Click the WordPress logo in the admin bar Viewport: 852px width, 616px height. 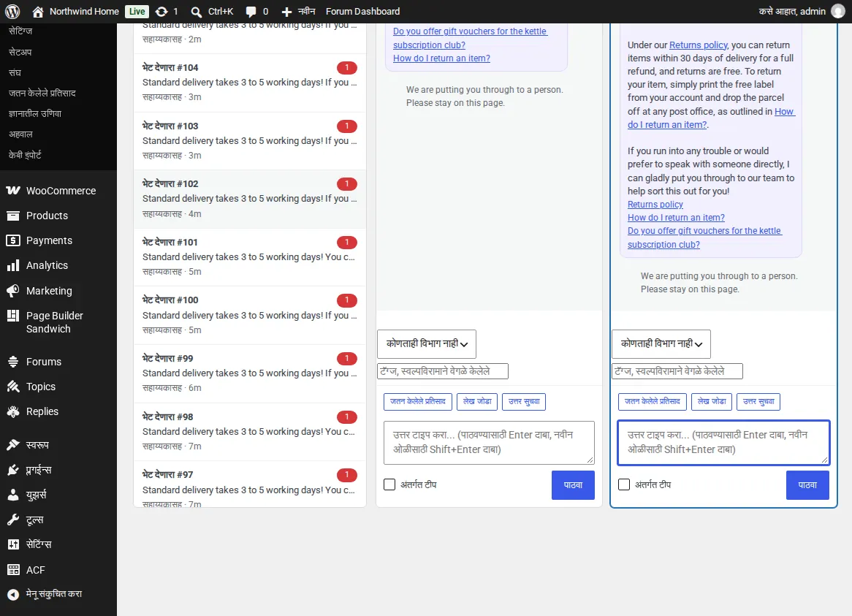click(x=12, y=12)
